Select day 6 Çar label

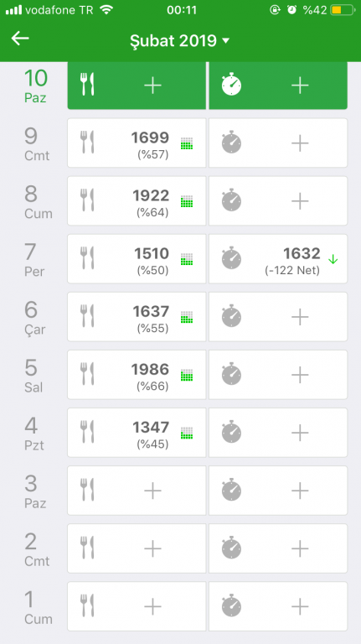(x=35, y=318)
